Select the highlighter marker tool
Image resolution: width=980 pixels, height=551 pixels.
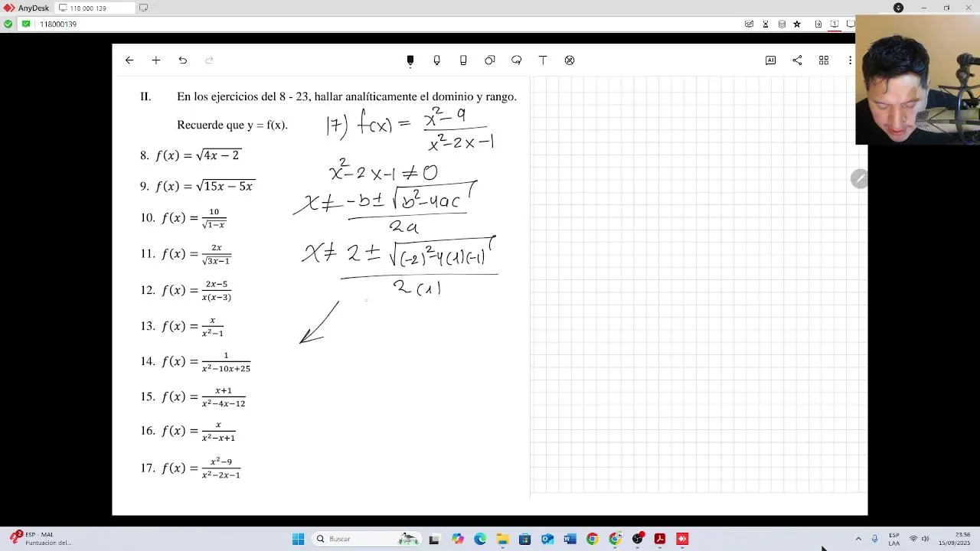437,60
